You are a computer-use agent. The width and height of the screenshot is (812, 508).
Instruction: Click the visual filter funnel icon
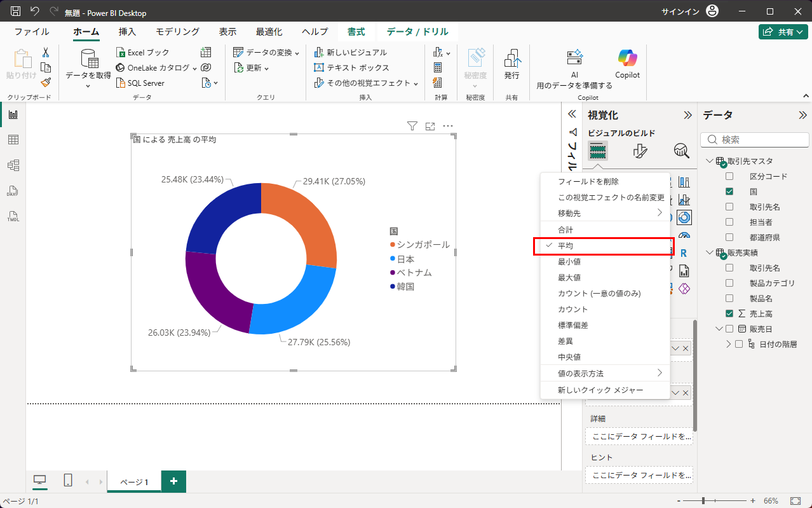pos(412,127)
